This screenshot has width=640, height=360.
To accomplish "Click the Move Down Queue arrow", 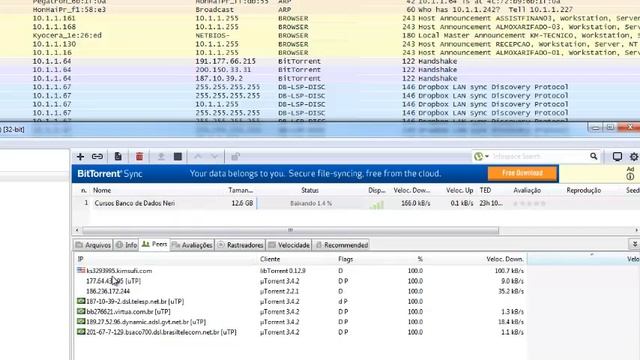I will pyautogui.click(x=215, y=157).
